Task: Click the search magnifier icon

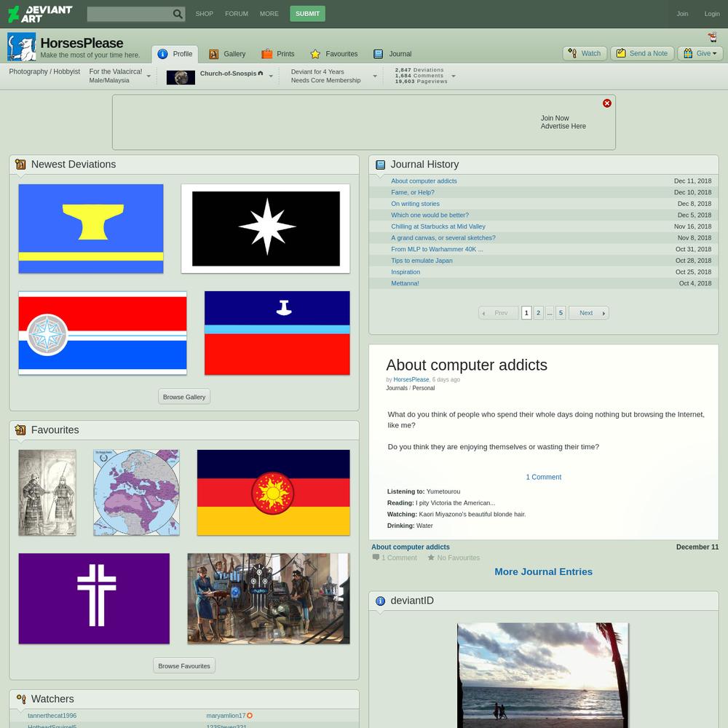Action: 178,14
